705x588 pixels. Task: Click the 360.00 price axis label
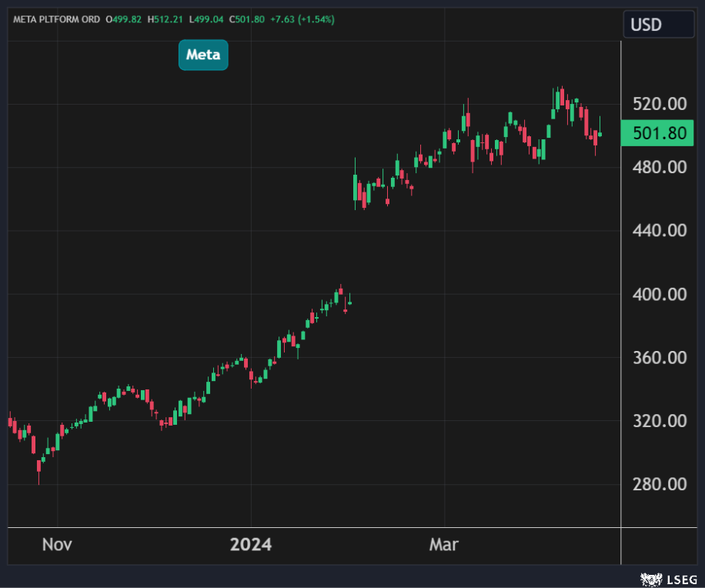tap(659, 357)
